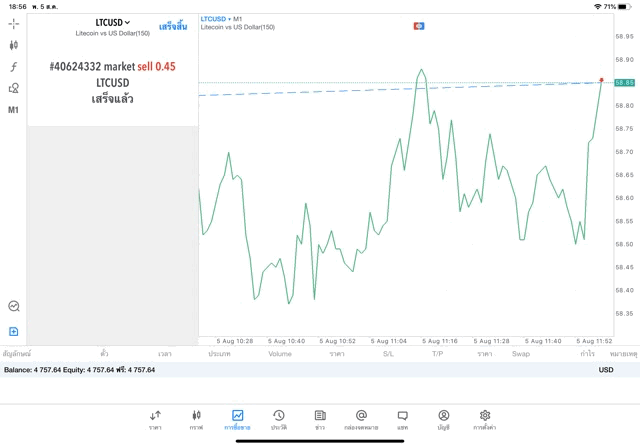Tap the USD currency label
This screenshot has height=447, width=640.
click(606, 370)
